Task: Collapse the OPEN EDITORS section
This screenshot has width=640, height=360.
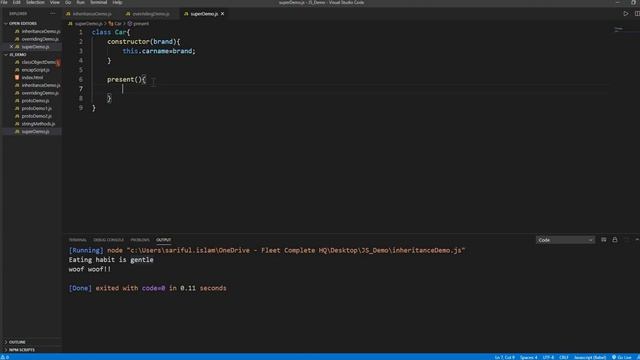Action: click(23, 24)
